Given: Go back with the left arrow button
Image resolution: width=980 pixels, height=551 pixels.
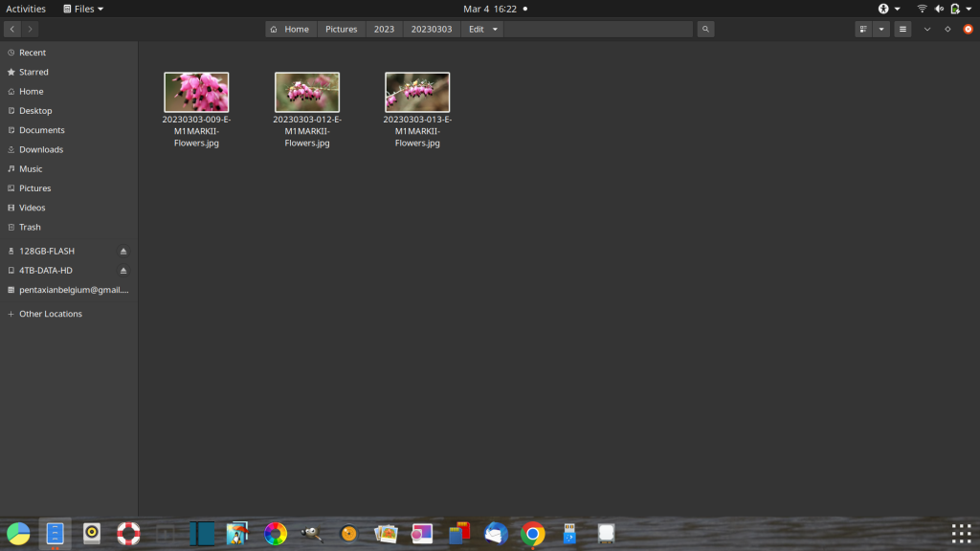Looking at the screenshot, I should pyautogui.click(x=11, y=30).
